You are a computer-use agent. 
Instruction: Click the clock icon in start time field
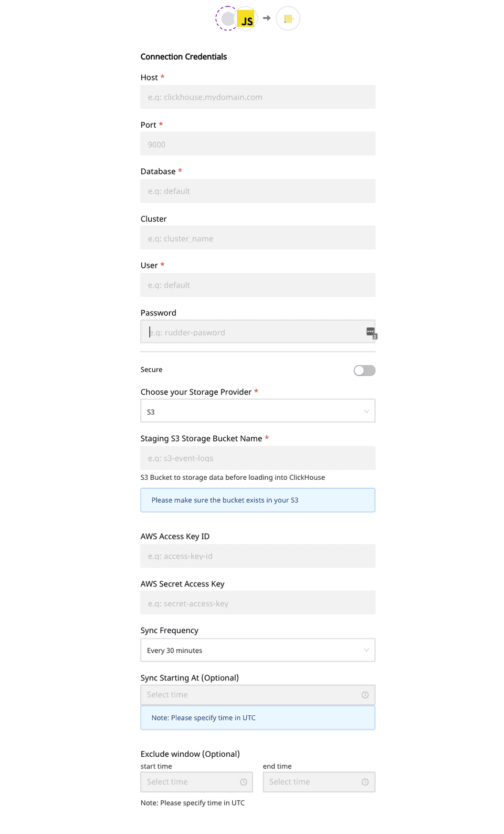click(244, 782)
